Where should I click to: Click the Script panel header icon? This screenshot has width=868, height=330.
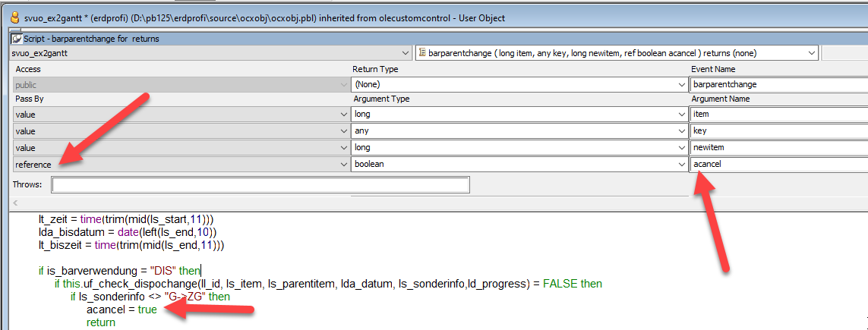click(16, 39)
